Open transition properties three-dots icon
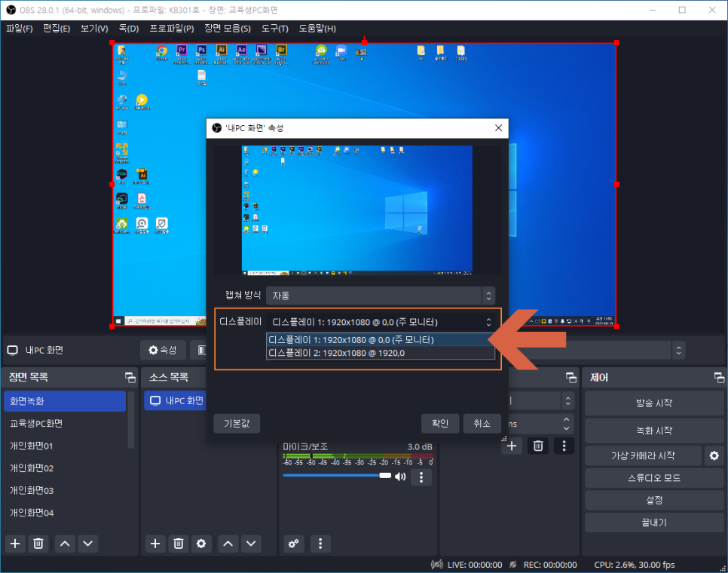728x573 pixels. [564, 446]
